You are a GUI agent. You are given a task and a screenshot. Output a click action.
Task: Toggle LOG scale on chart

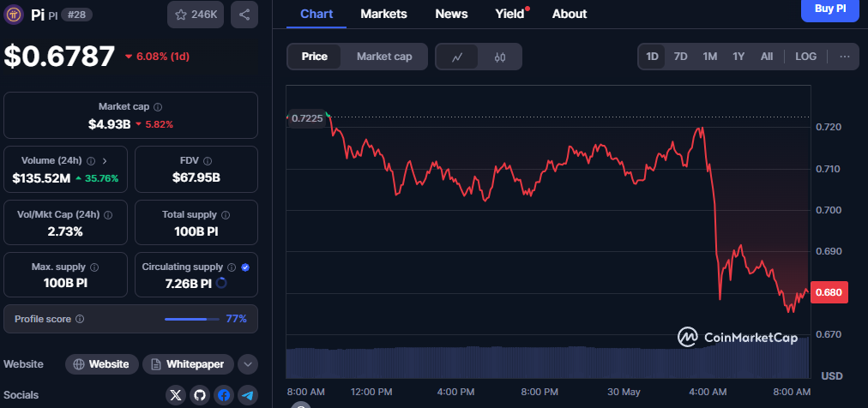point(805,57)
